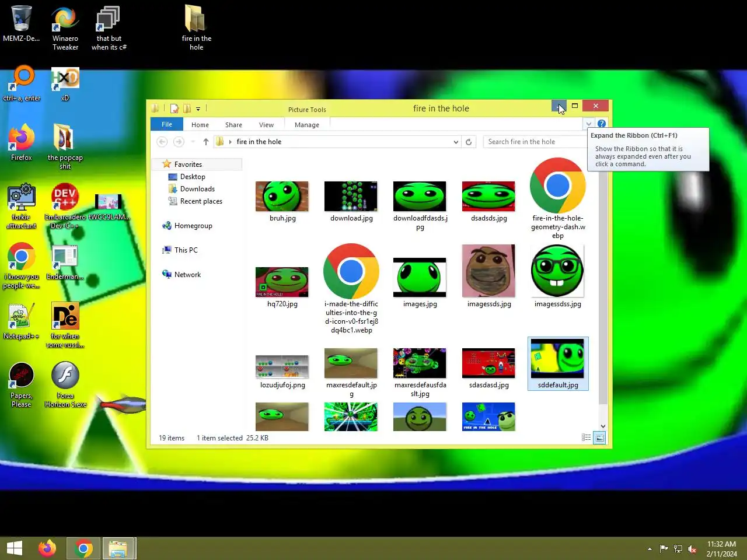The height and width of the screenshot is (560, 747).
Task: Open the Home ribbon tab
Action: click(200, 125)
